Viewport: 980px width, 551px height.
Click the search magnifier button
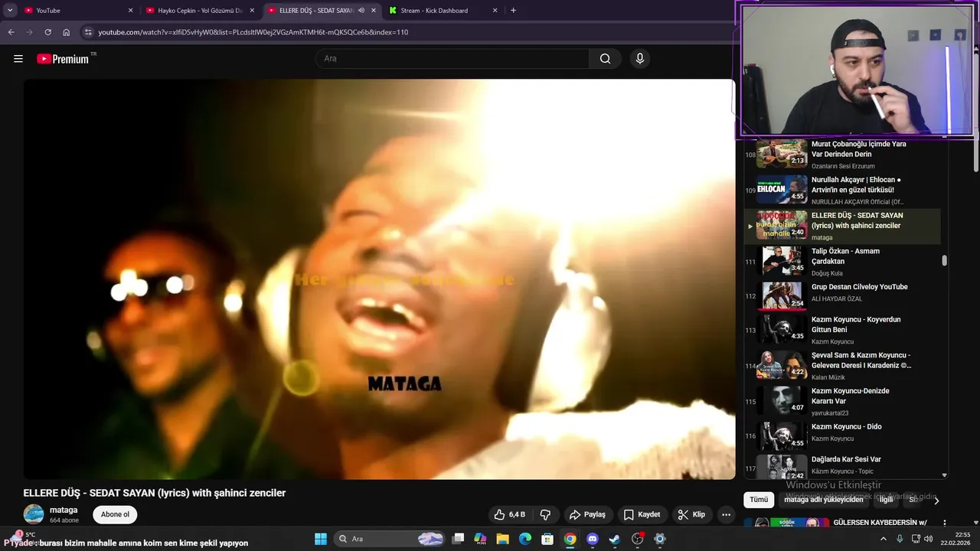click(605, 59)
